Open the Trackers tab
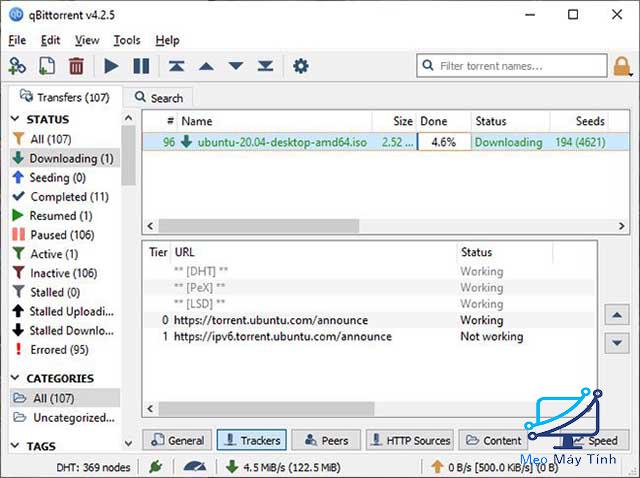 pos(252,440)
